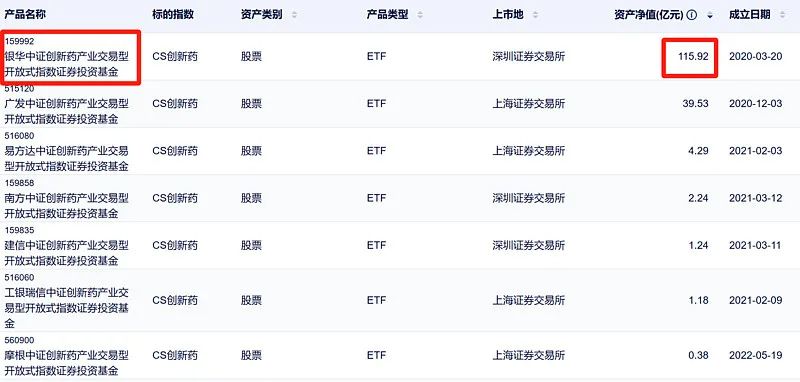Select the 115.92 net asset value cell
The image size is (800, 382).
tap(693, 57)
